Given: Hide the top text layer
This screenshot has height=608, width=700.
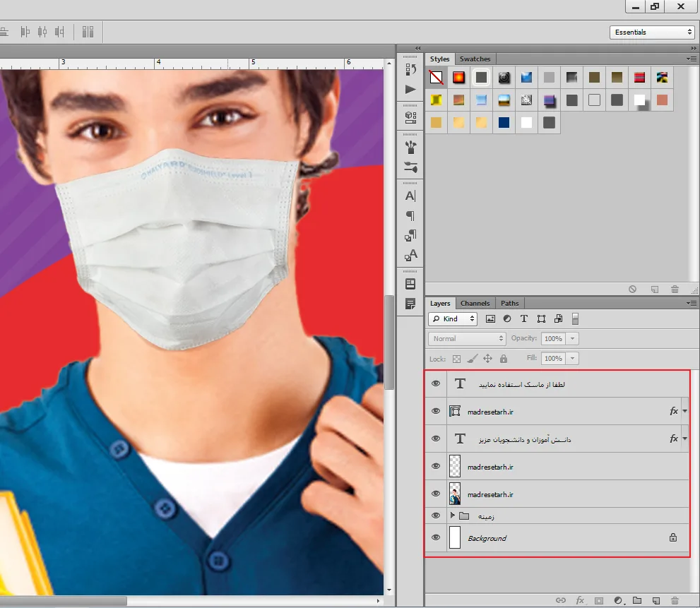Looking at the screenshot, I should coord(436,383).
